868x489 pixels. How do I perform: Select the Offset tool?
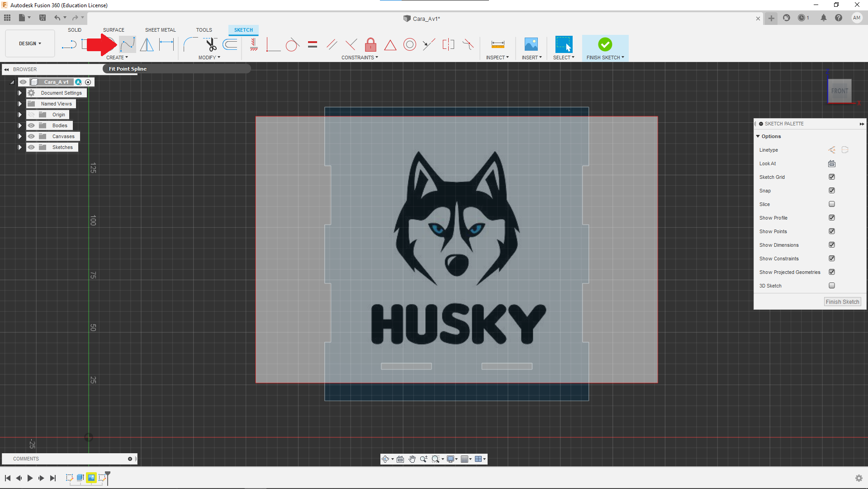click(x=230, y=44)
